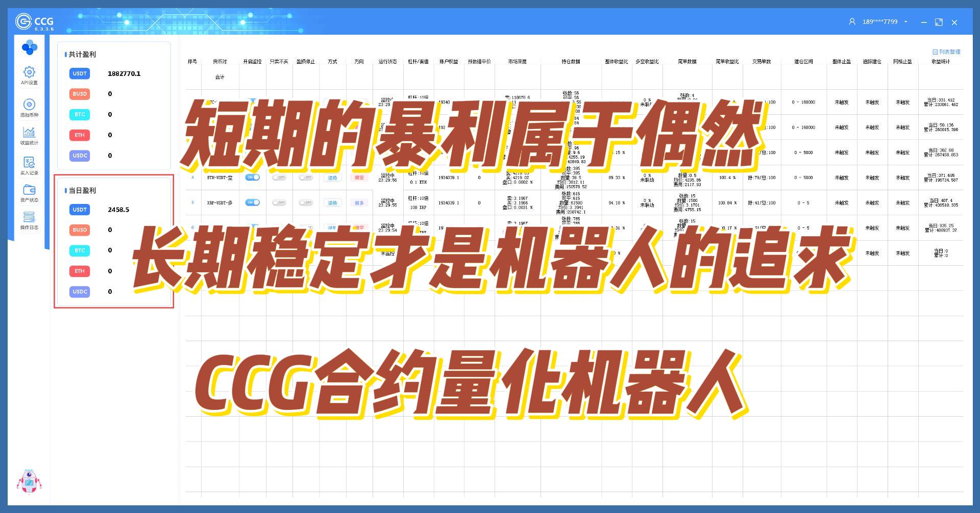Minimize the CCG window
Image resolution: width=980 pixels, height=513 pixels.
coord(924,22)
